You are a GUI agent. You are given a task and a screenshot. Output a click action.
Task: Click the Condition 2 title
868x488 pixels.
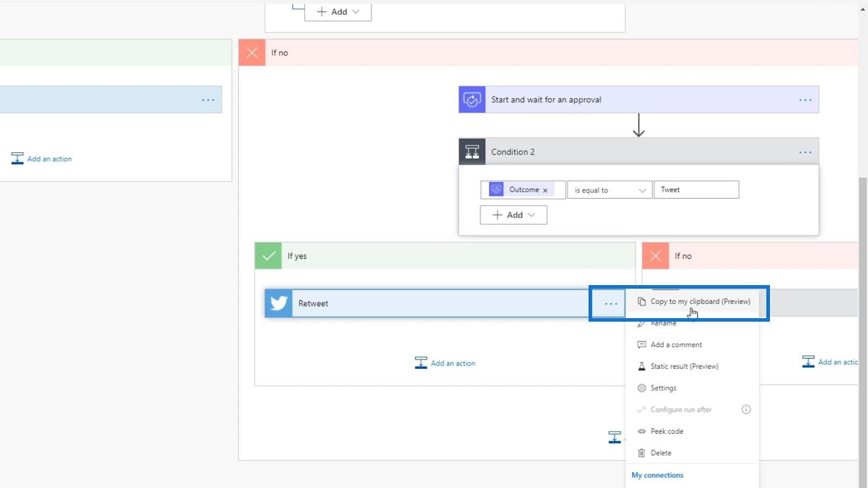tap(513, 152)
